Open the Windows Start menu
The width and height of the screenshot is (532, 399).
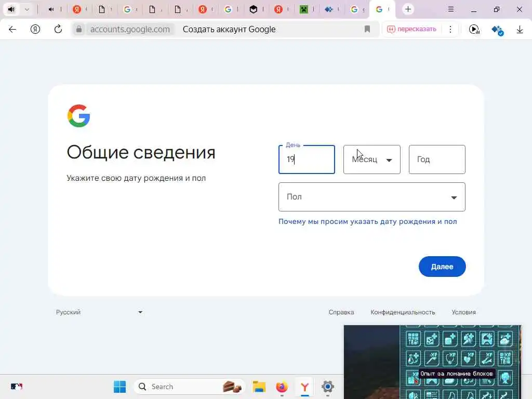point(119,387)
